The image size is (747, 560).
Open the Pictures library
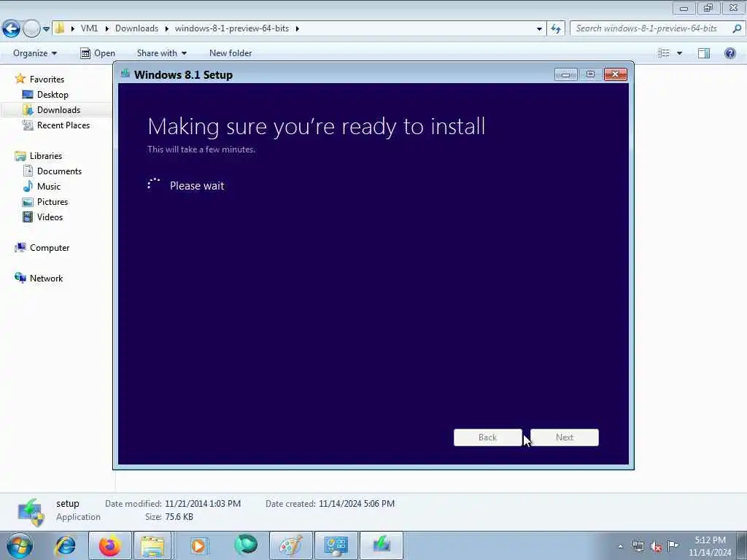click(x=53, y=202)
